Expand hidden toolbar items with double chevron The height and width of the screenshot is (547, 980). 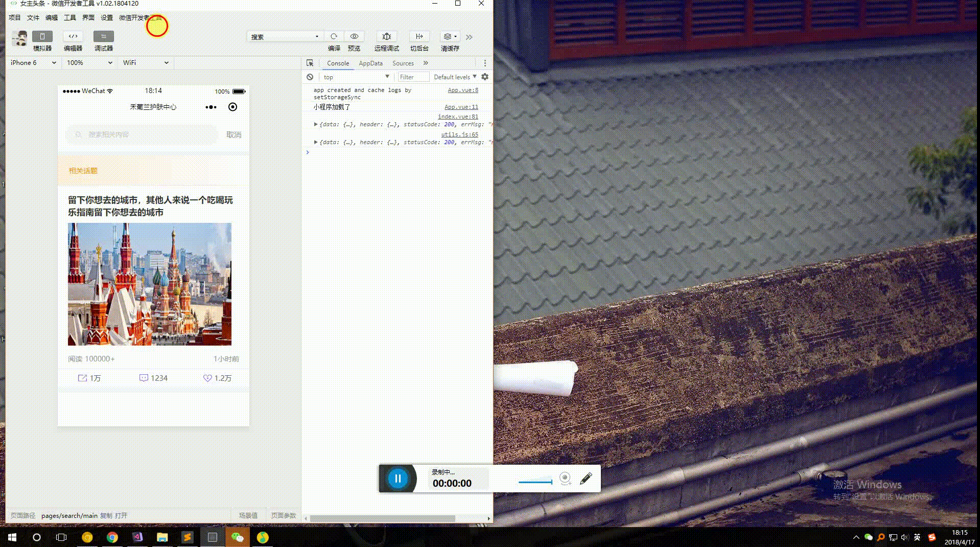click(469, 37)
